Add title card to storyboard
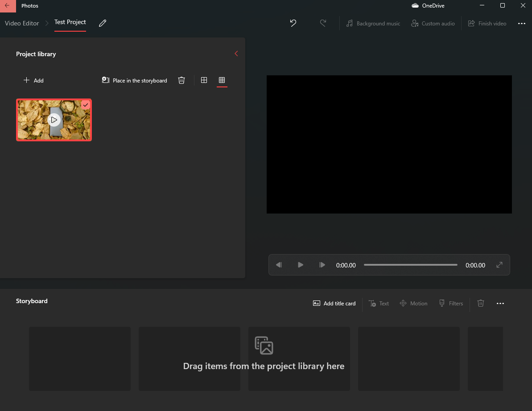The image size is (532, 411). [334, 304]
